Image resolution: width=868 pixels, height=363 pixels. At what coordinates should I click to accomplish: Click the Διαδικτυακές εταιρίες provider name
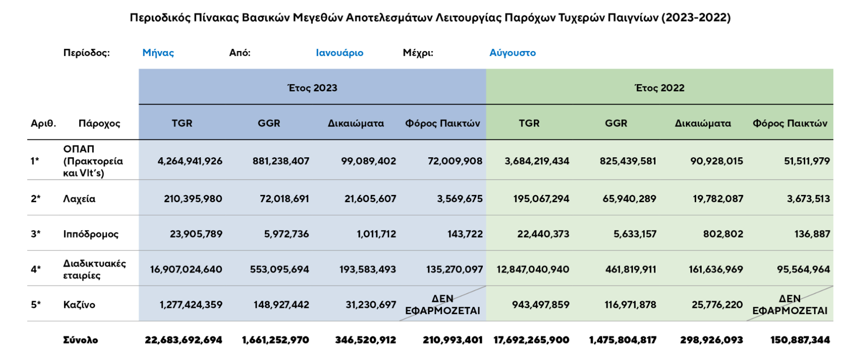point(94,269)
